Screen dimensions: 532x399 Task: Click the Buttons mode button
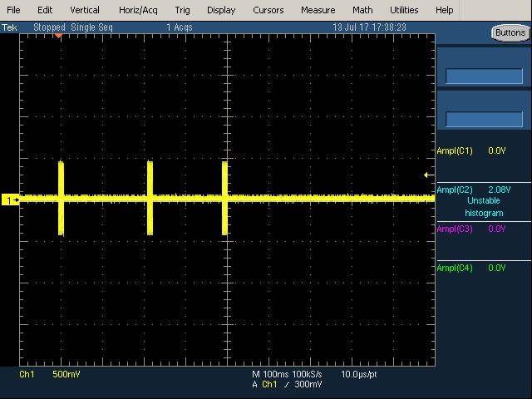click(510, 33)
